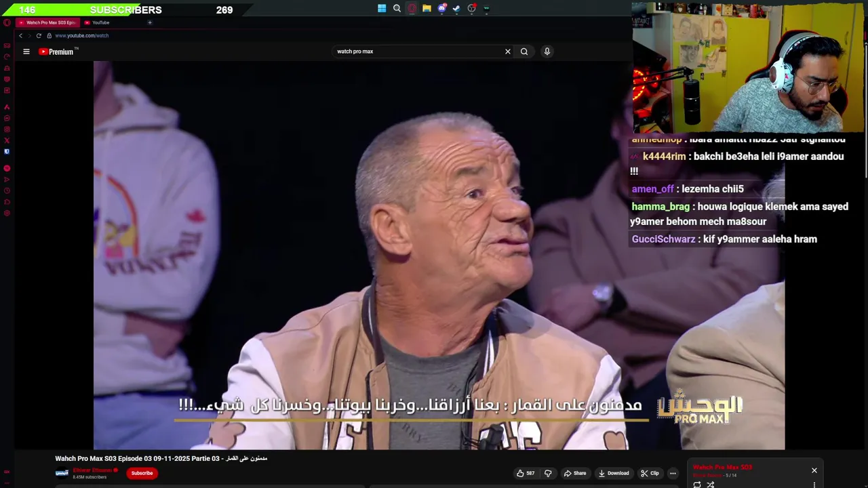This screenshot has height=488, width=868.
Task: Click chat username 'amen_off'
Action: pos(652,189)
